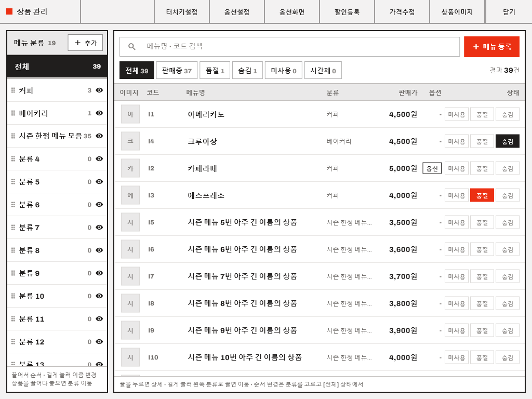
Task: Click the search magnifier icon
Action: click(132, 46)
